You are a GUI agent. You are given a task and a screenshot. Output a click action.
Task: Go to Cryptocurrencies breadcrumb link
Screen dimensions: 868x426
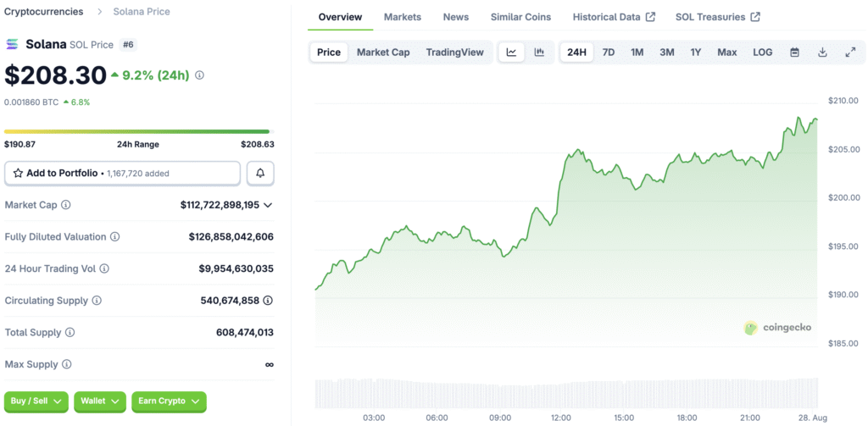click(44, 12)
